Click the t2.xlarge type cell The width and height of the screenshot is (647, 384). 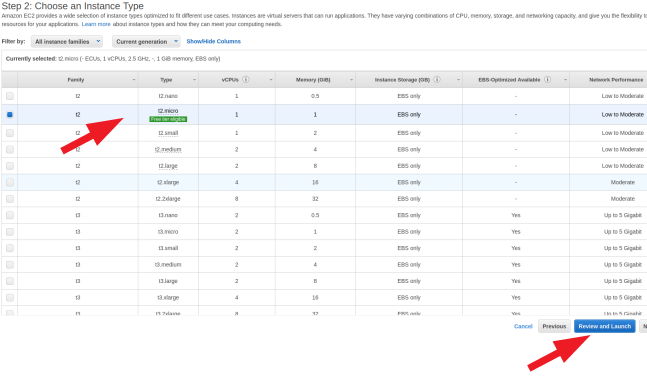(168, 182)
